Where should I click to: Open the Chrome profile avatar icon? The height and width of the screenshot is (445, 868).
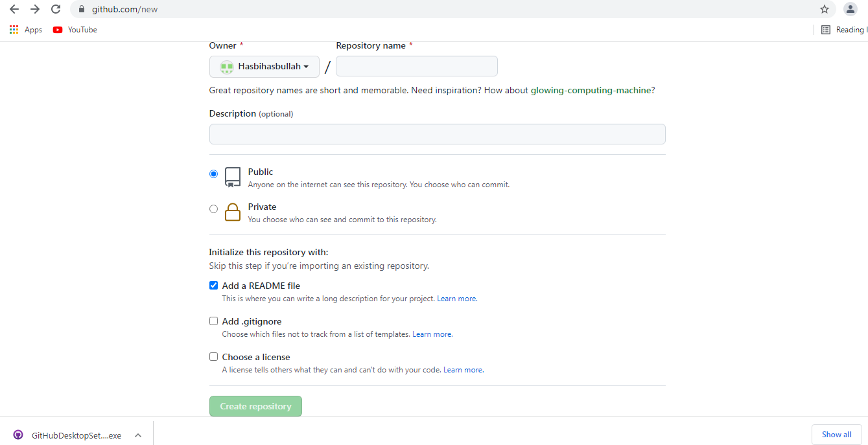850,9
